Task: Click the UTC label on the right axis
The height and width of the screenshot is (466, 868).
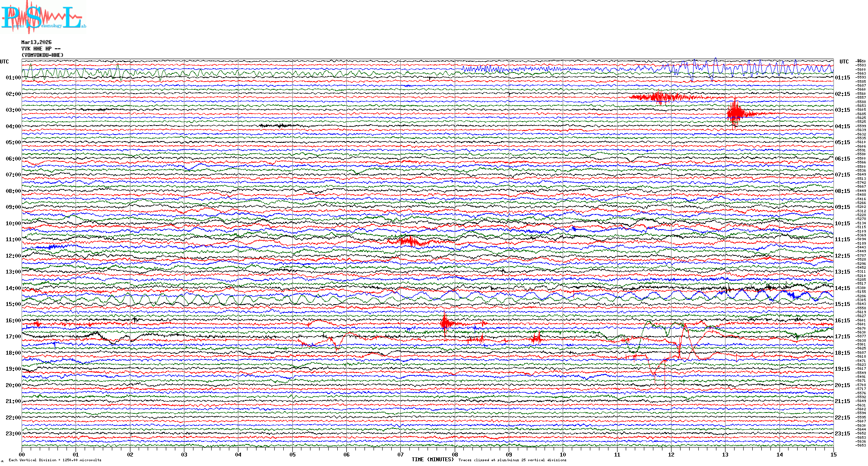Action: [x=844, y=62]
